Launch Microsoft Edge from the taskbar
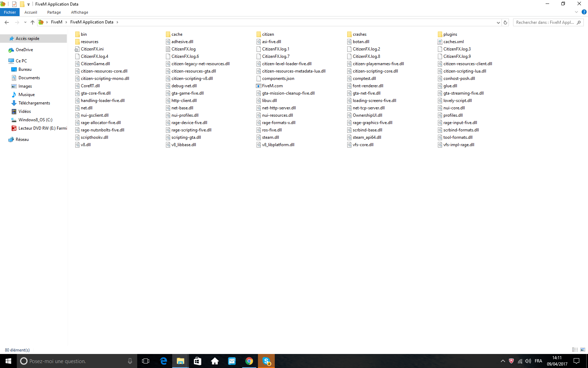The image size is (588, 368). [163, 361]
